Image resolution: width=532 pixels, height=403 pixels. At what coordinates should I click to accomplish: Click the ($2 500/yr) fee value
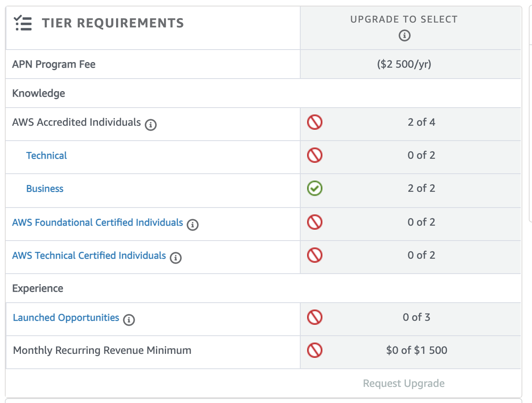(x=404, y=64)
